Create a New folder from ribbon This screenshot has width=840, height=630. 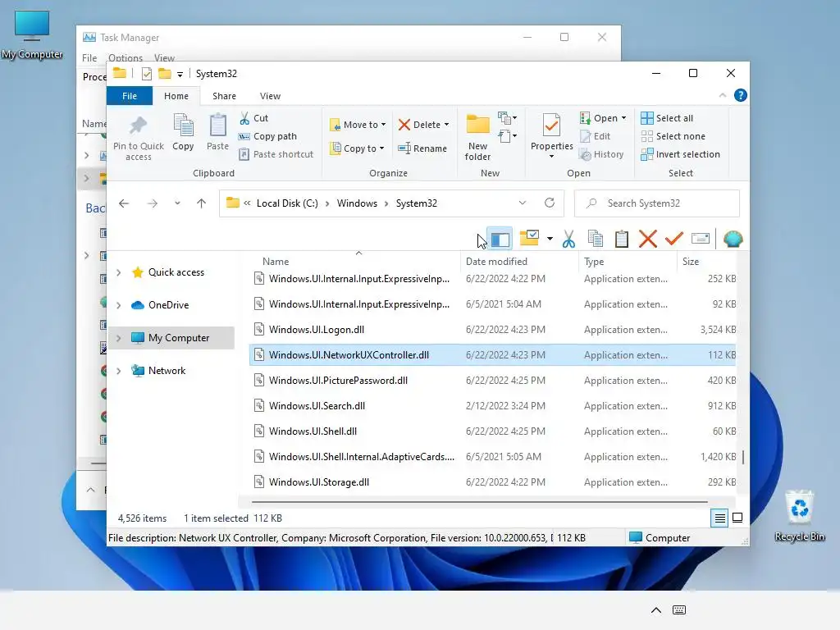(x=477, y=137)
